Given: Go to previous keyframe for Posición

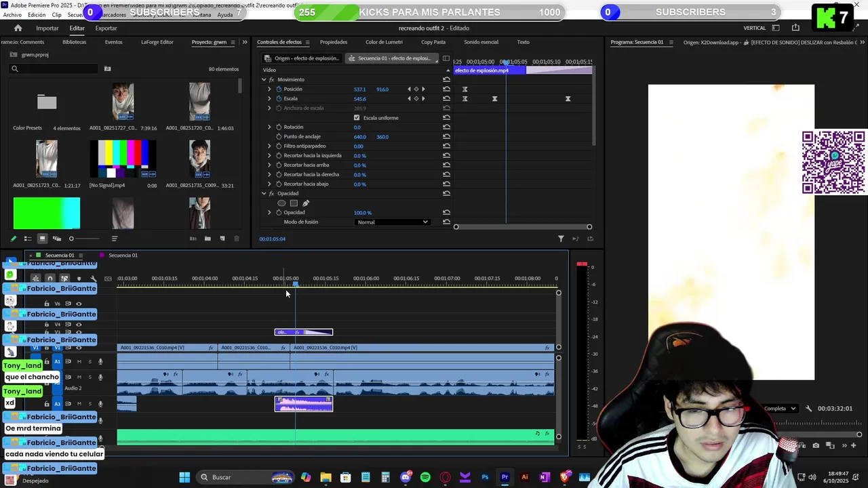Looking at the screenshot, I should 409,89.
